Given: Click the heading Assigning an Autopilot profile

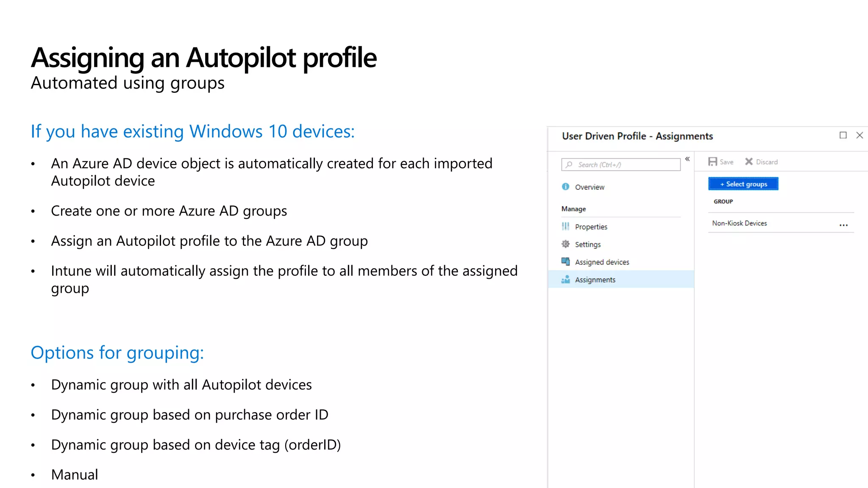Looking at the screenshot, I should pyautogui.click(x=204, y=58).
